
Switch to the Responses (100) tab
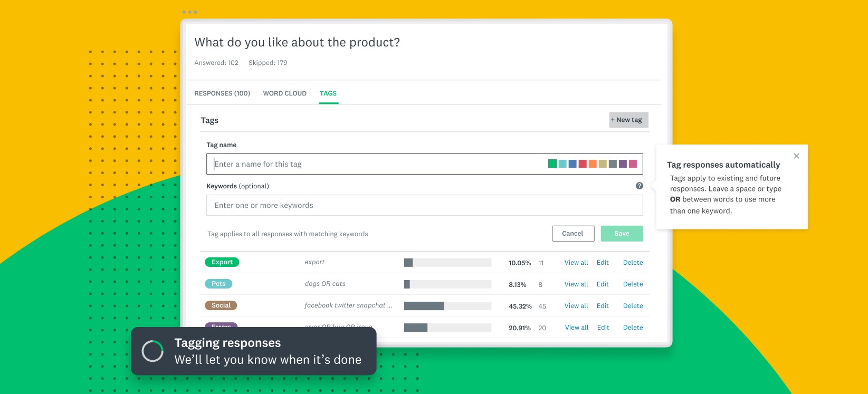222,93
